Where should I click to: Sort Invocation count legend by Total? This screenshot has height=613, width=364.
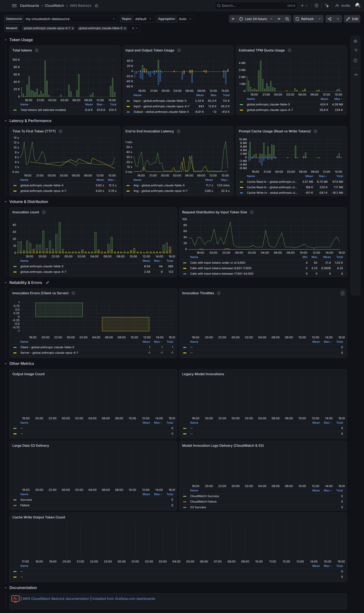tap(170, 261)
